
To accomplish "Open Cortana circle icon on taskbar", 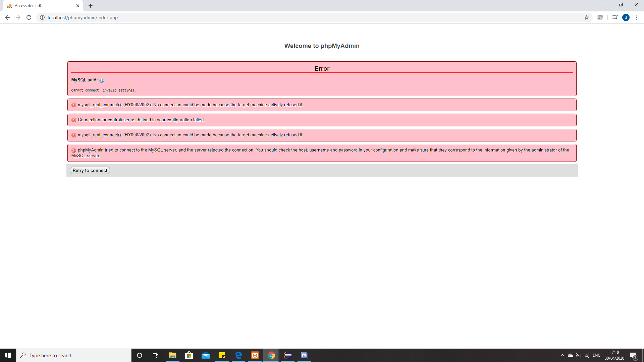I will pyautogui.click(x=140, y=355).
